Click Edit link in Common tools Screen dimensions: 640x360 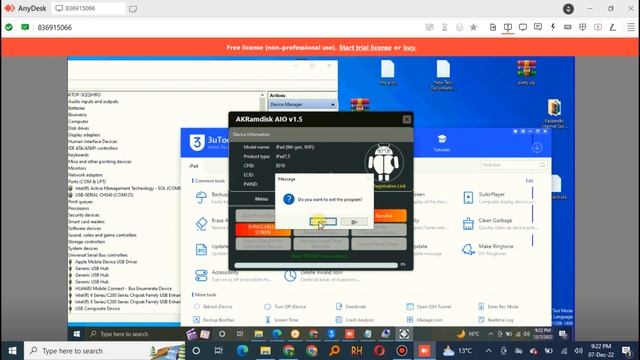click(529, 181)
